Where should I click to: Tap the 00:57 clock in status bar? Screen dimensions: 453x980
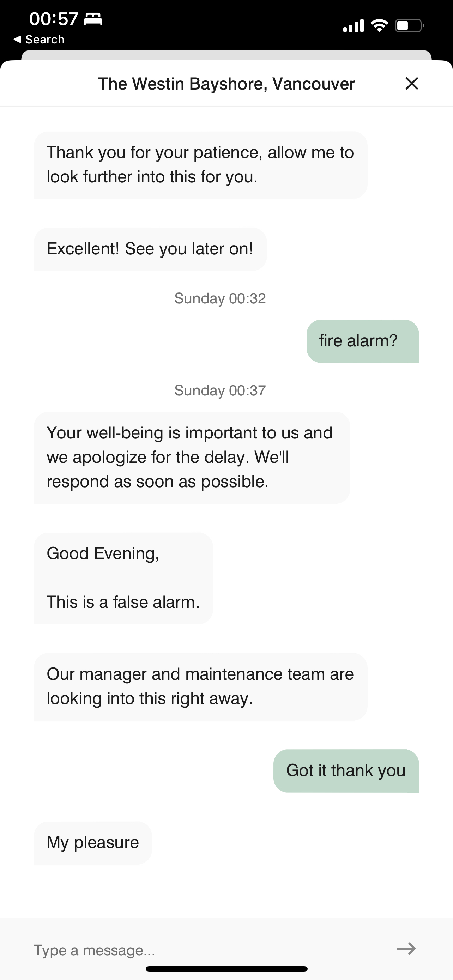[54, 19]
